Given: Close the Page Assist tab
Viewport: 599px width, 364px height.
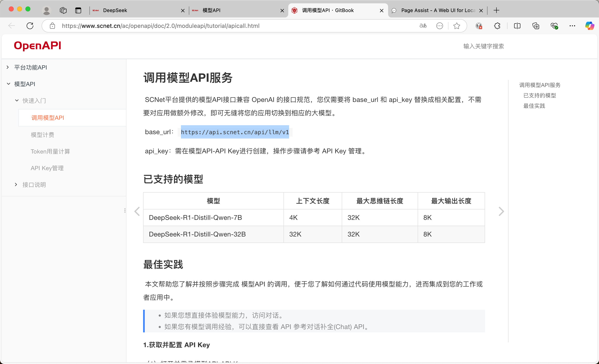Looking at the screenshot, I should [x=481, y=10].
